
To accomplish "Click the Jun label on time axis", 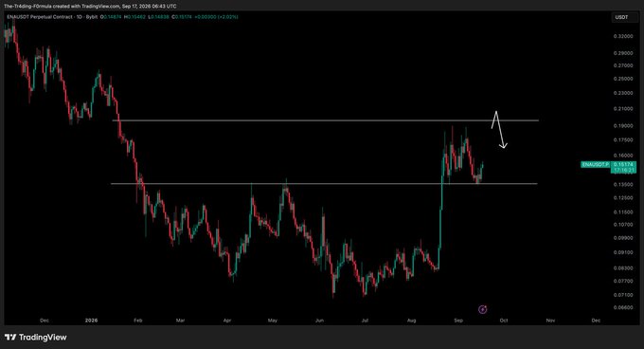I will 319,321.
